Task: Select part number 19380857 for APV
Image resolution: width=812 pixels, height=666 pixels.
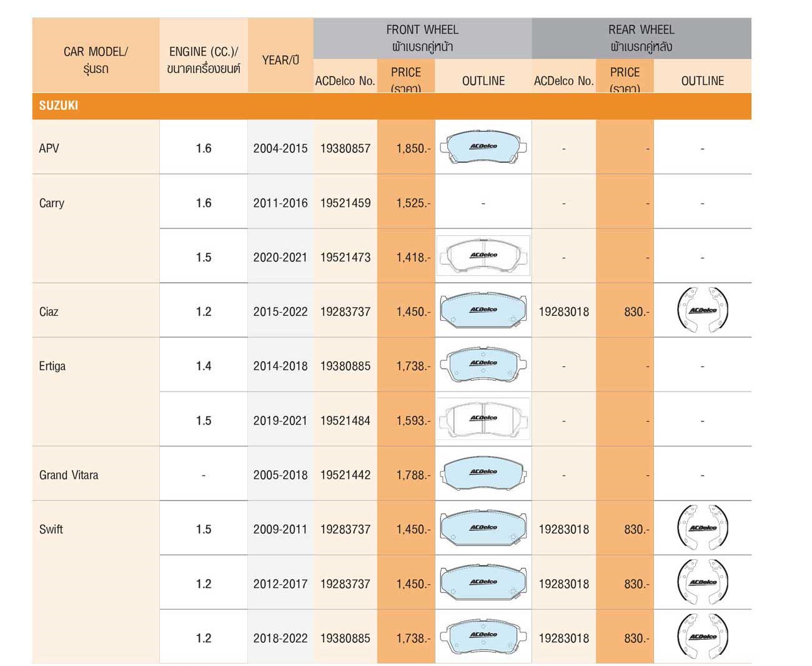Action: coord(345,149)
